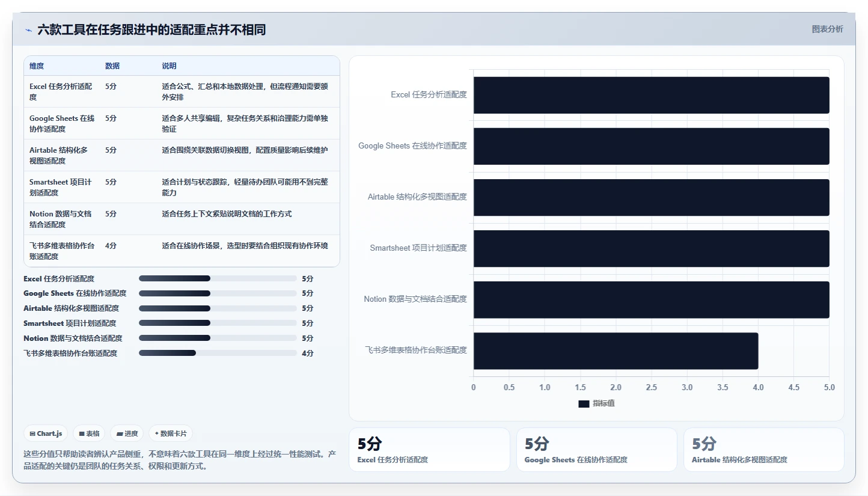
Task: Click the 图表分析 label in header
Action: click(x=827, y=29)
